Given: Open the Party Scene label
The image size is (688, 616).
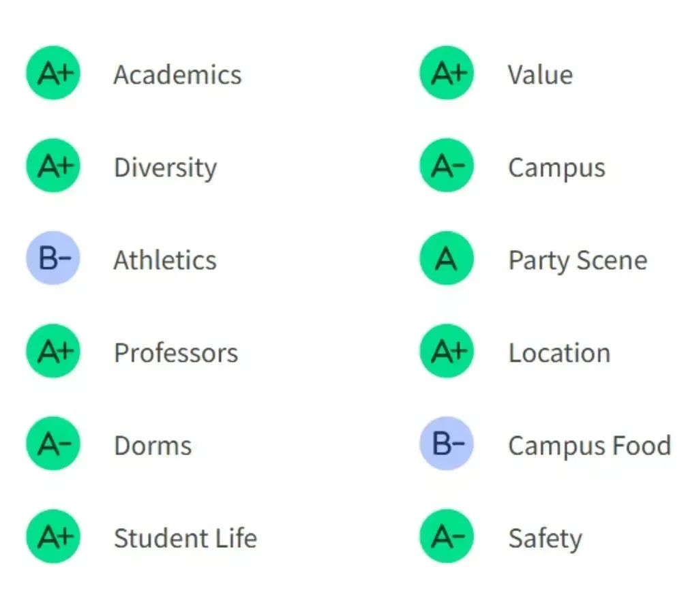Looking at the screenshot, I should click(578, 261).
